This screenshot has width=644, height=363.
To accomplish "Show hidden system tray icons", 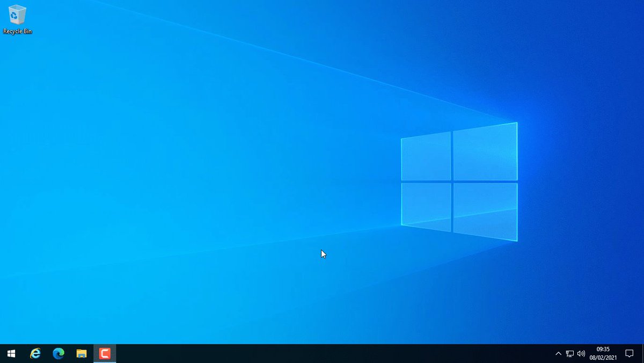I will pos(558,353).
